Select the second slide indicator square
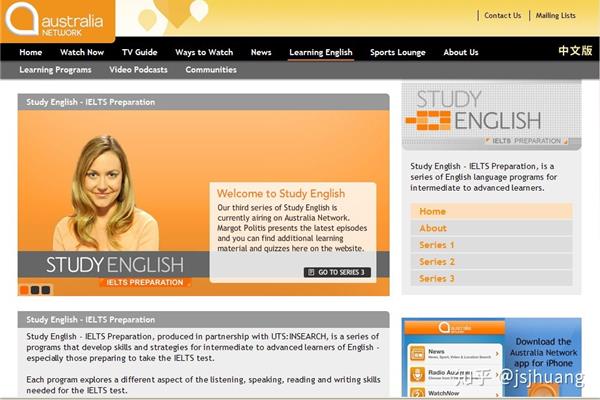 point(35,290)
